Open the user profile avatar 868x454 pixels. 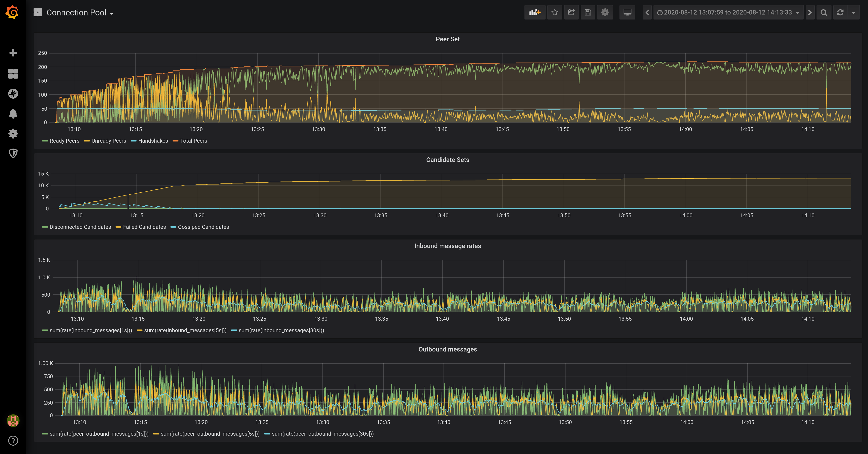pos(13,421)
